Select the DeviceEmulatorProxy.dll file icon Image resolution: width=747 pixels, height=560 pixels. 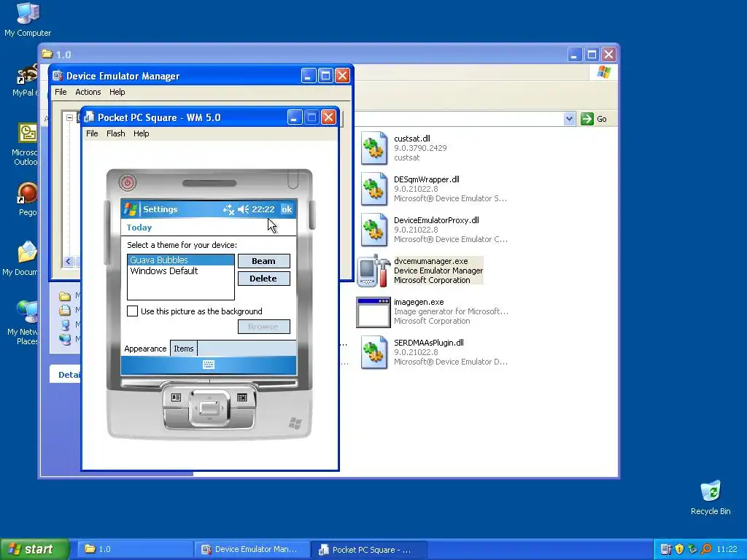tap(374, 230)
